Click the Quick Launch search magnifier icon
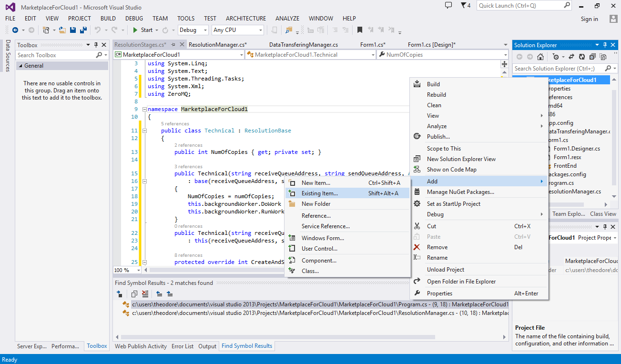 tap(567, 5)
